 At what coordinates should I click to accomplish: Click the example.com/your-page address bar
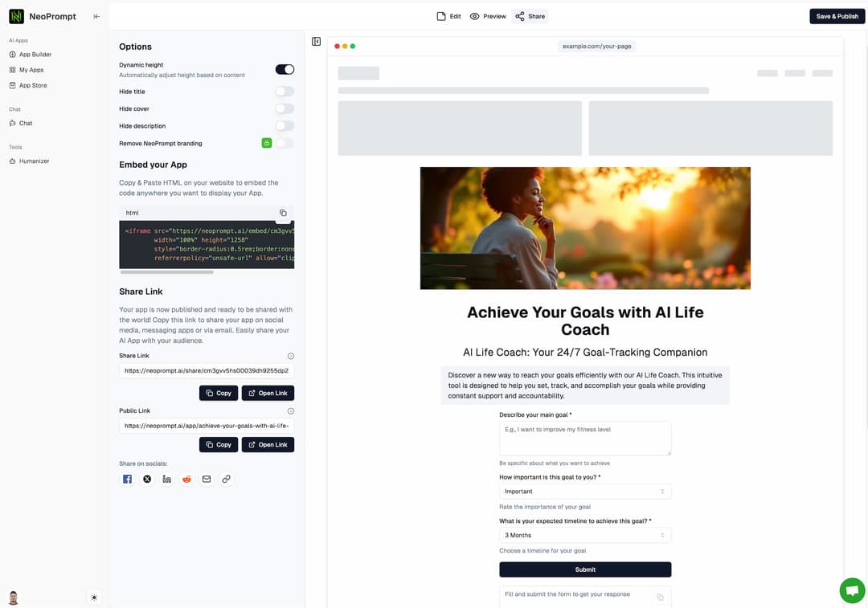pyautogui.click(x=596, y=47)
